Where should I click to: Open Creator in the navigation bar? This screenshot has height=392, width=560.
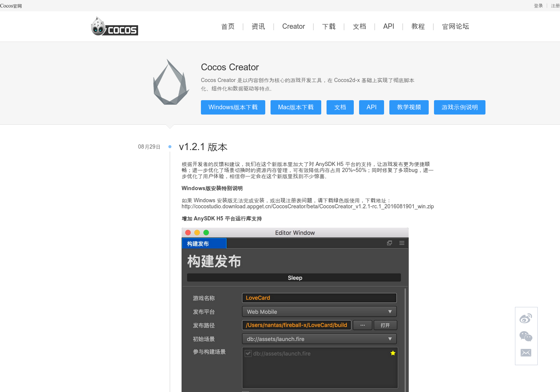coord(294,26)
